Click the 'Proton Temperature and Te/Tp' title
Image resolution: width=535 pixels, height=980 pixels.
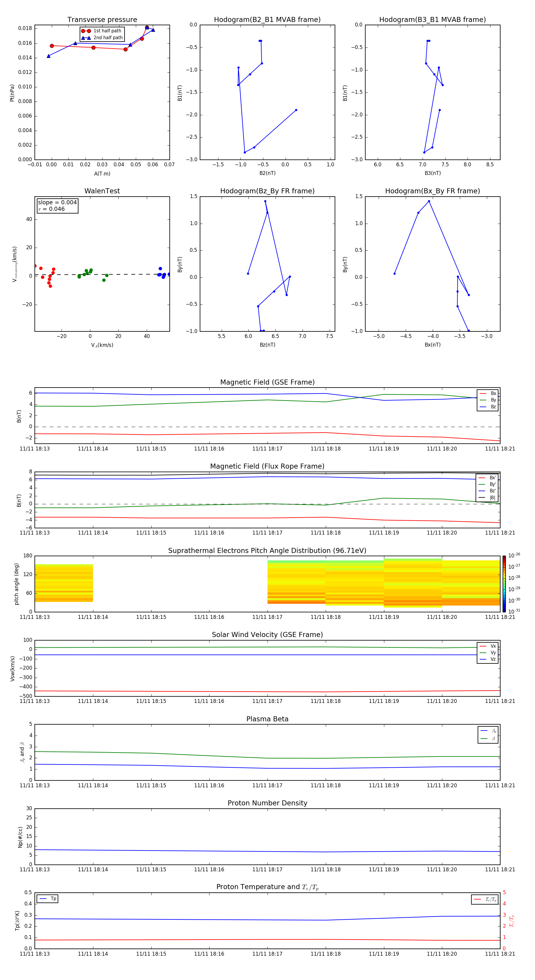267,887
